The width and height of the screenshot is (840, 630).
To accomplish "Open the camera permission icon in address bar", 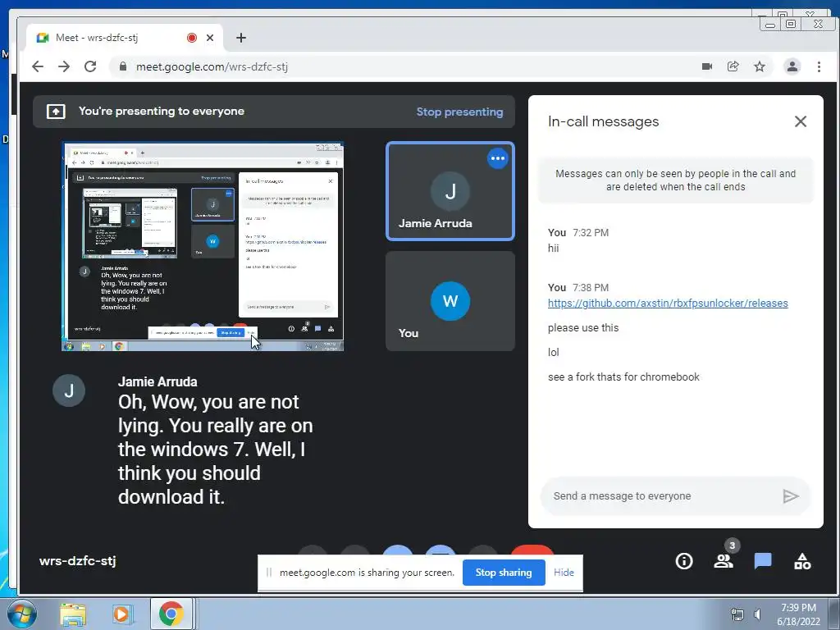I will click(x=707, y=66).
